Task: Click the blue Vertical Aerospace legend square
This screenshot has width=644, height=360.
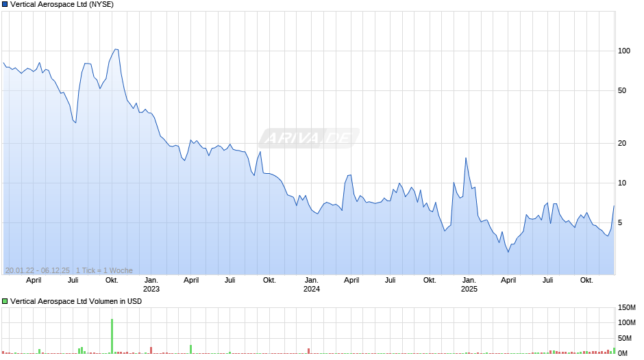Action: (x=5, y=5)
